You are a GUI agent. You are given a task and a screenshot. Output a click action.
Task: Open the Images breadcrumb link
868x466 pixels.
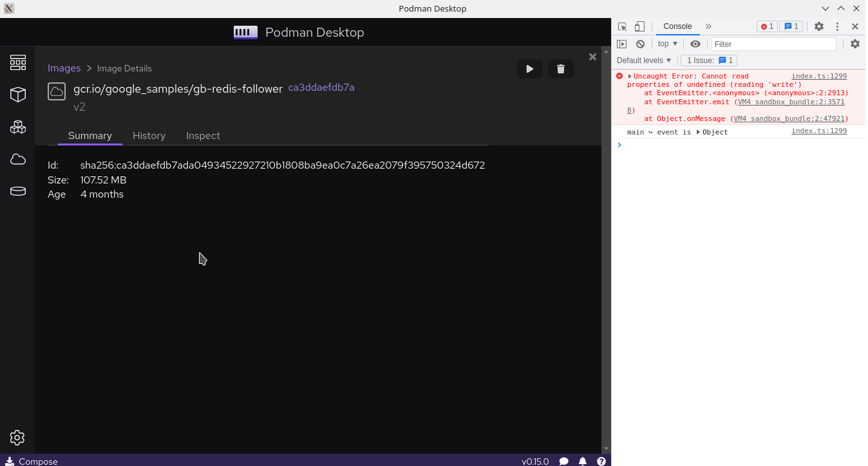64,68
